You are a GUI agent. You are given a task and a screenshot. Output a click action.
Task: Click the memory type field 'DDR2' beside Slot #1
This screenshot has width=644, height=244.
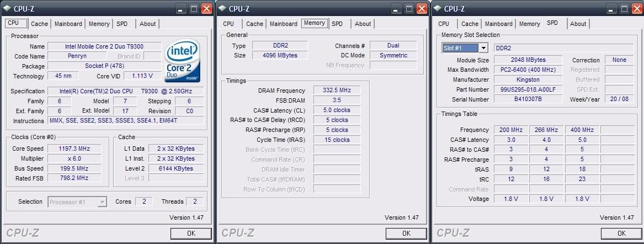pyautogui.click(x=563, y=48)
